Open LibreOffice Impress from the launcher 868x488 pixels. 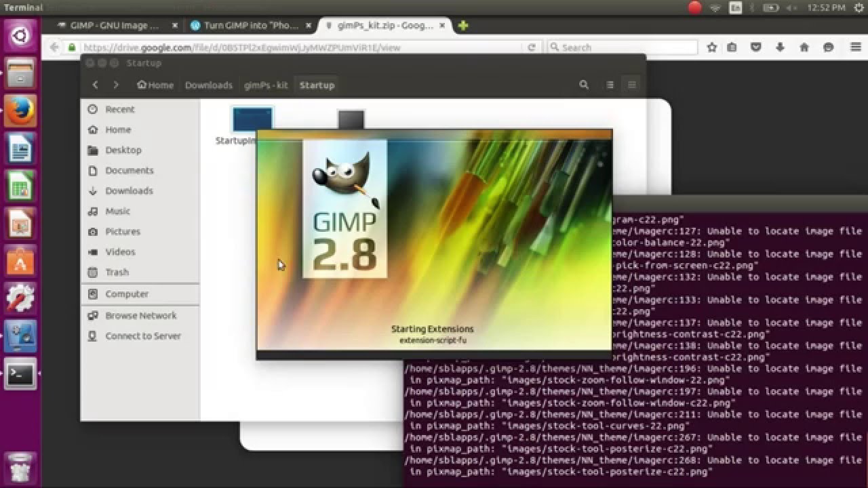[20, 224]
